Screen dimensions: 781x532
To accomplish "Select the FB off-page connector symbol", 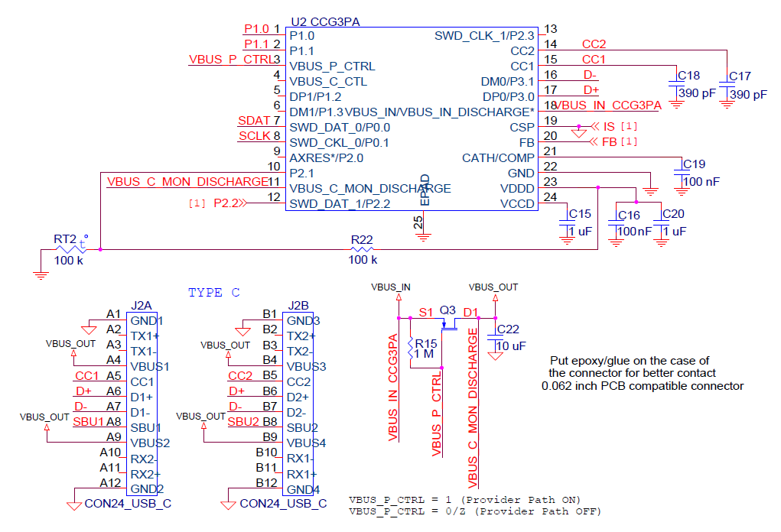I will tap(596, 142).
